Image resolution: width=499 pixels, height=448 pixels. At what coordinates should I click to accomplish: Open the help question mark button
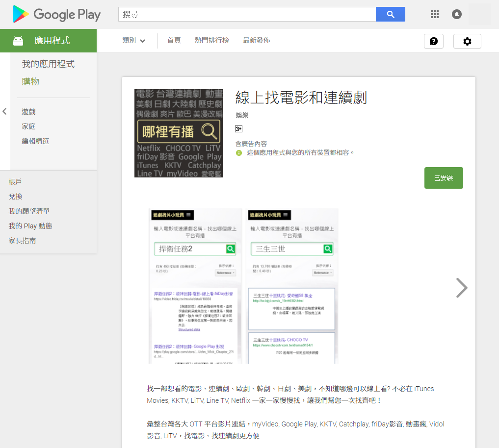433,41
